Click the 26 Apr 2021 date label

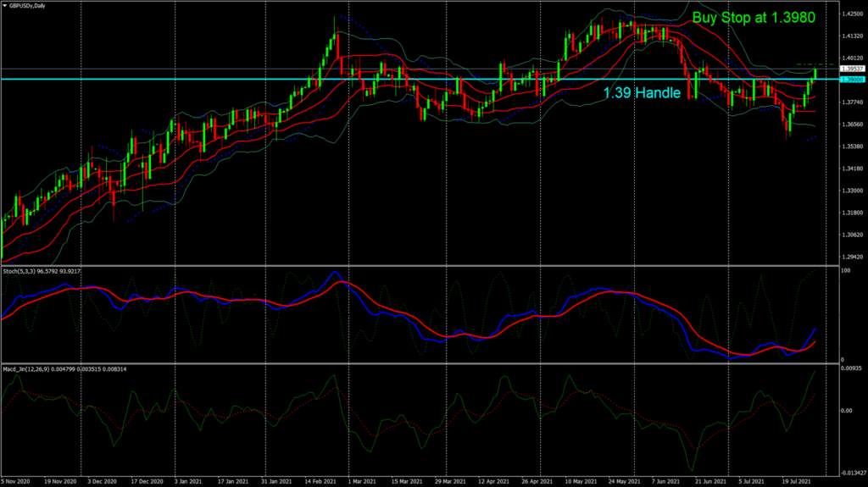click(537, 481)
